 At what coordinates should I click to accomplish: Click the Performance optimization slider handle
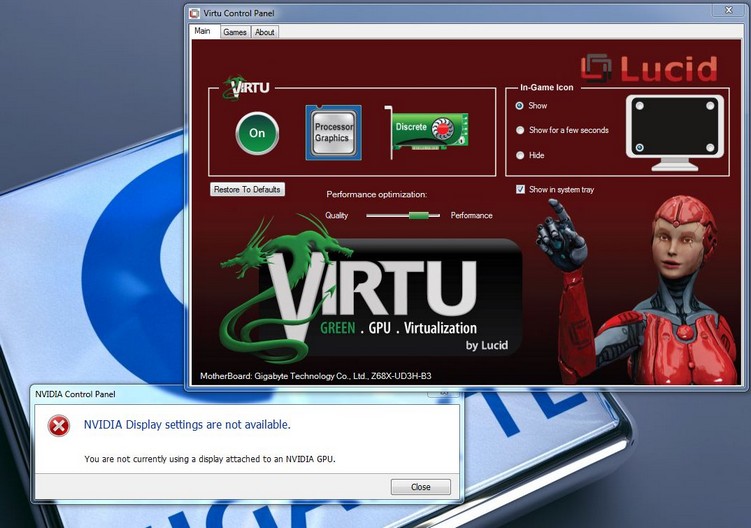point(418,216)
